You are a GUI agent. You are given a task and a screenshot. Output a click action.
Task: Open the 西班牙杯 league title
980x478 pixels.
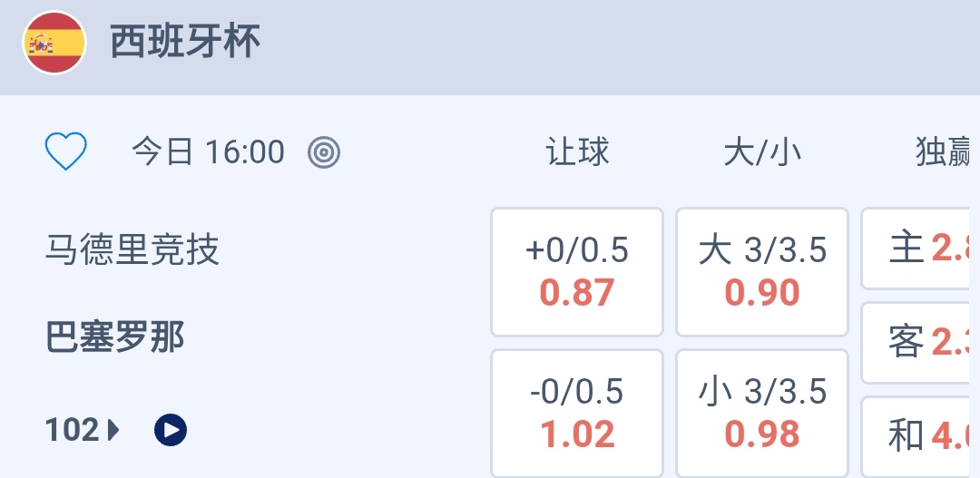[x=185, y=42]
